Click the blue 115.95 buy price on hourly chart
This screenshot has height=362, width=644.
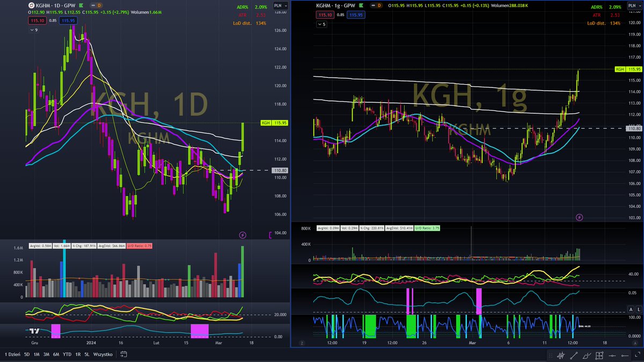[355, 14]
